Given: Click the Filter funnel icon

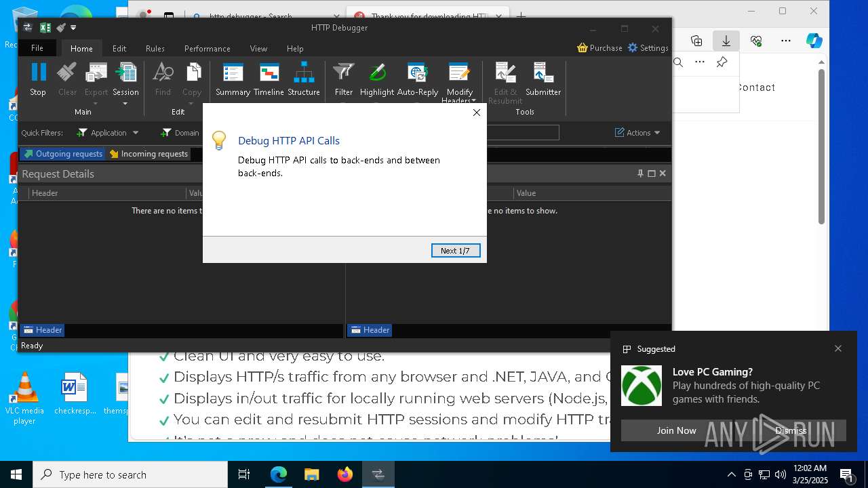Looking at the screenshot, I should tap(344, 73).
